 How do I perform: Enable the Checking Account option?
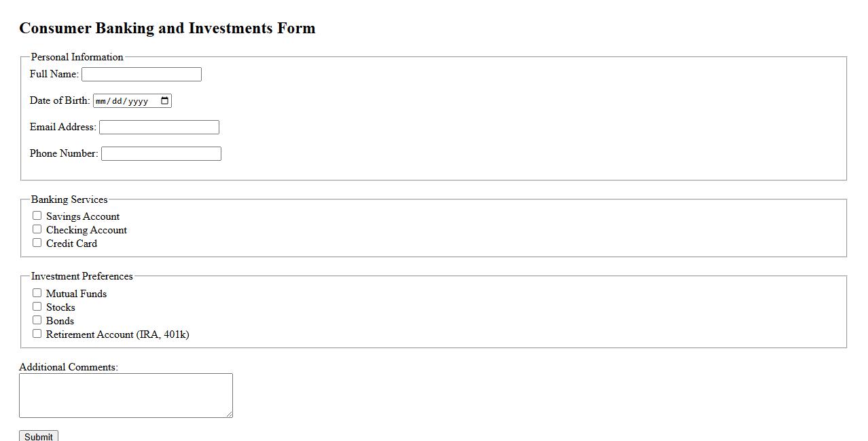[37, 229]
